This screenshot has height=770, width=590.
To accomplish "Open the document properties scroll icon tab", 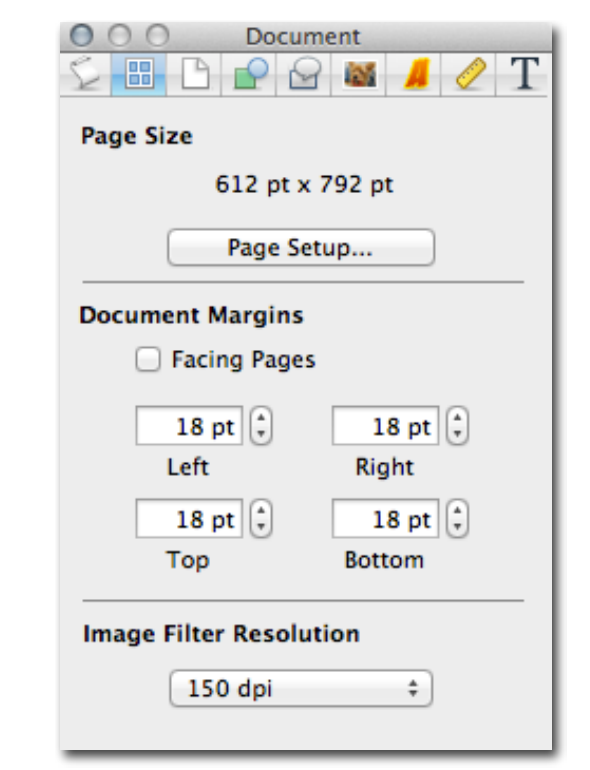I will [x=85, y=74].
